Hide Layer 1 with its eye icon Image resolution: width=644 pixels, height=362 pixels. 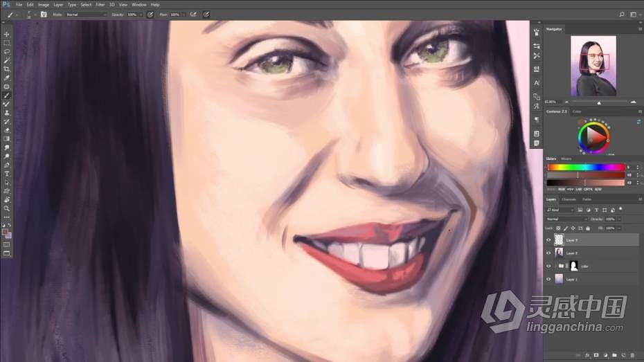pos(548,279)
